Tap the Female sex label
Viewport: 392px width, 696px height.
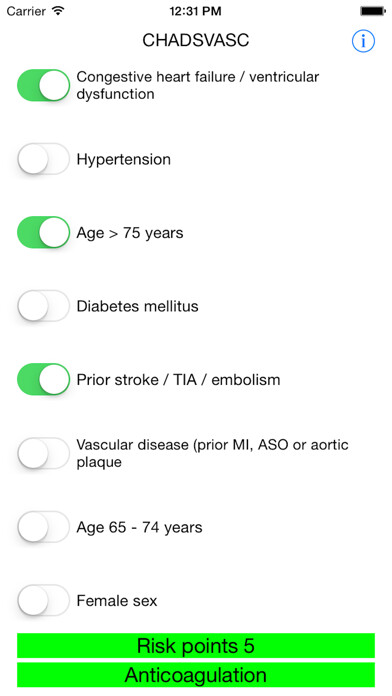pos(117,601)
